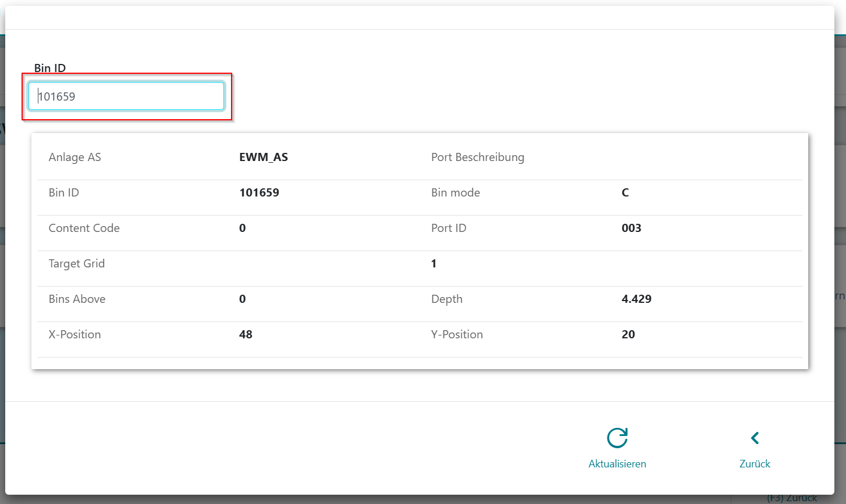Click the refresh icon above Aktualisieren
This screenshot has height=504, width=846.
tap(617, 438)
